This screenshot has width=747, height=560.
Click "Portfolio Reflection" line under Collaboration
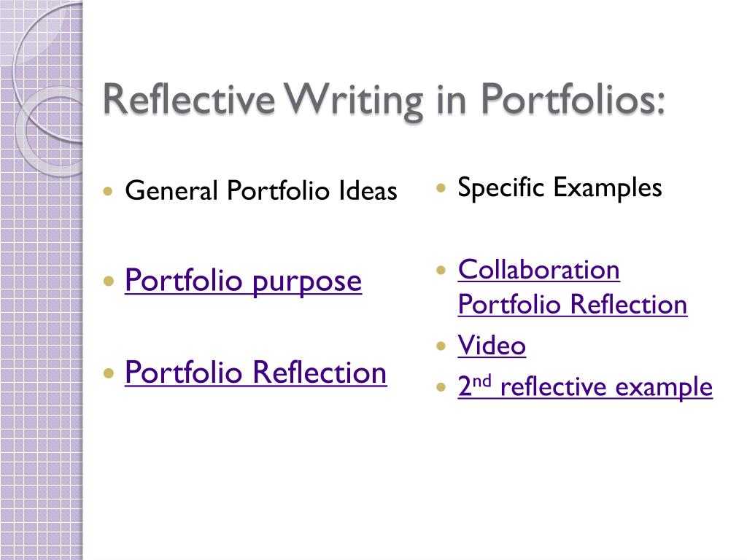point(573,304)
